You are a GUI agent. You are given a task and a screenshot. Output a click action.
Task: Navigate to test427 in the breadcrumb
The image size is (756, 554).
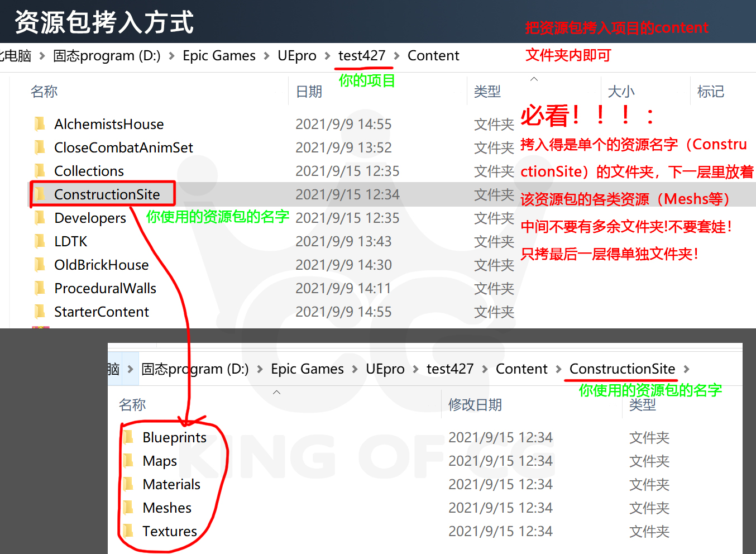[362, 55]
